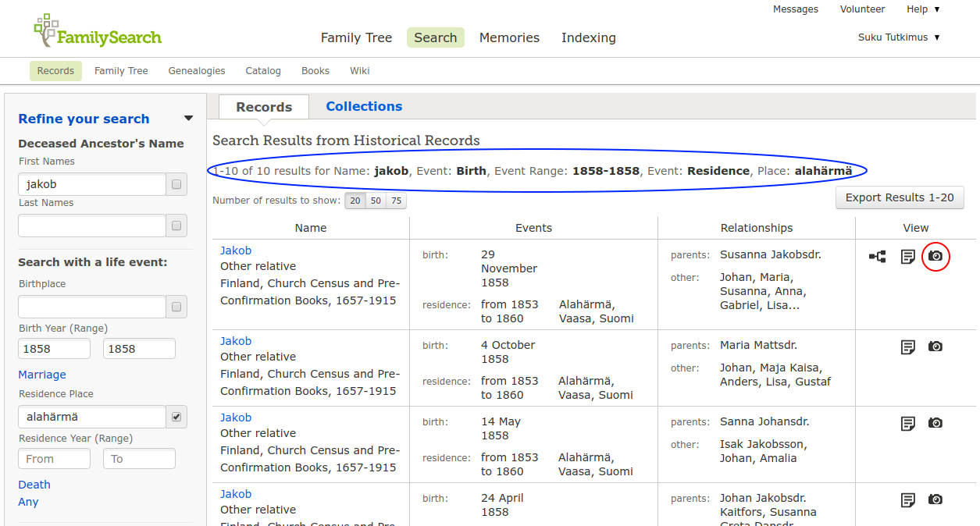Click the Birthplace input field

(x=92, y=307)
